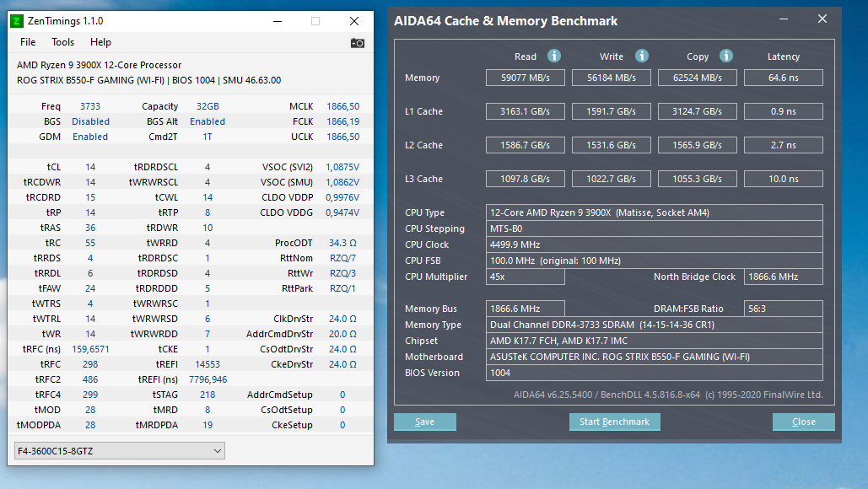
Task: Click the Cmd2T value 1T
Action: tap(207, 137)
